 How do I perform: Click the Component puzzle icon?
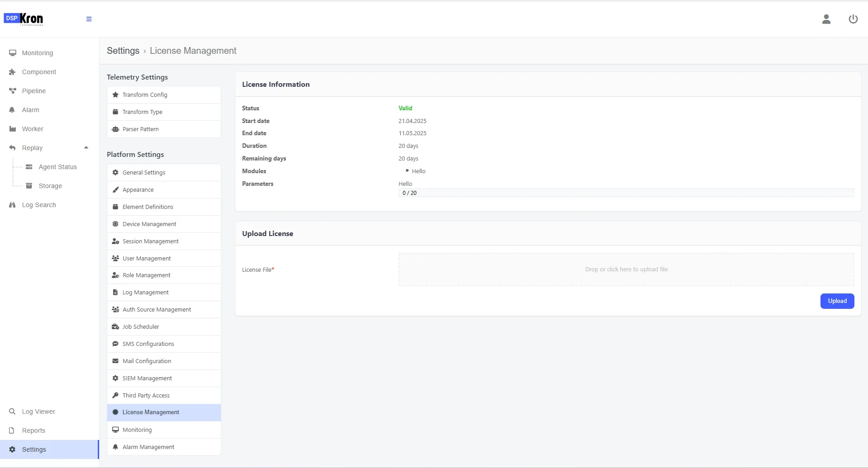(12, 72)
